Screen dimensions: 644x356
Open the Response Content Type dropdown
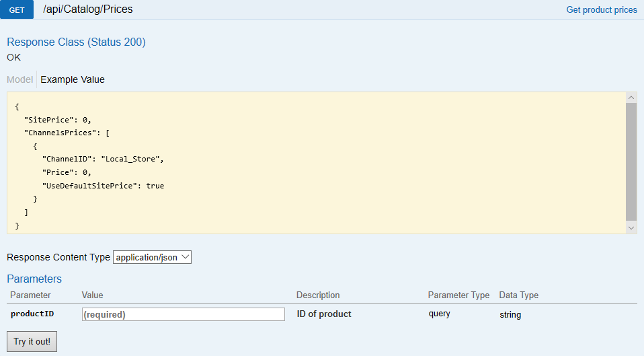[x=152, y=257]
